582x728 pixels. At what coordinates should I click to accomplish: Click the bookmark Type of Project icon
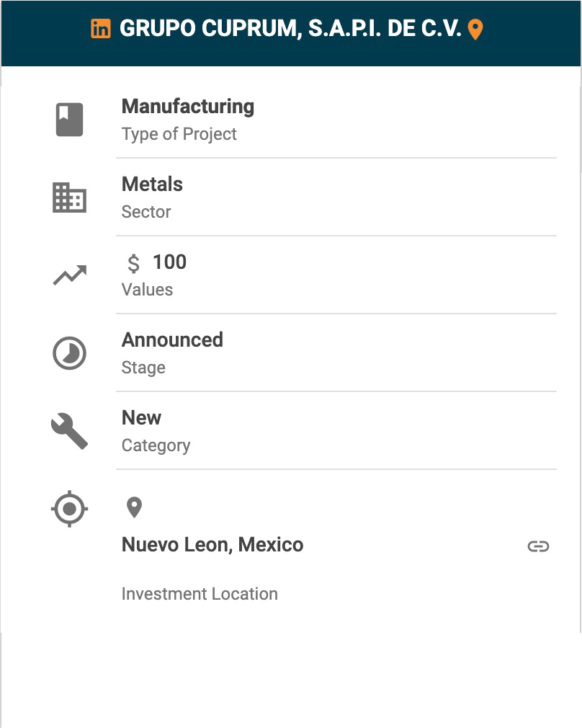point(70,120)
